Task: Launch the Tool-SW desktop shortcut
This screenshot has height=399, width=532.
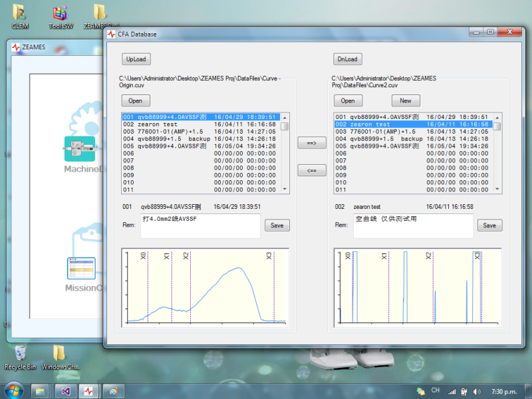Action: pyautogui.click(x=61, y=13)
